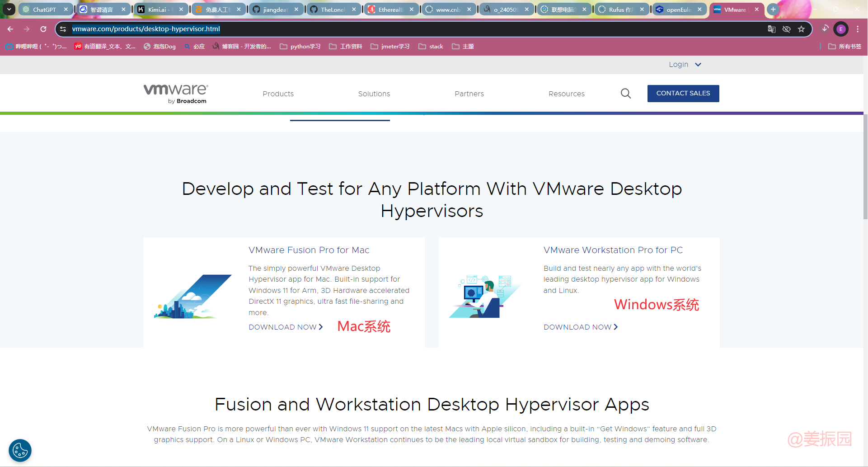
Task: Click DOWNLOAD NOW under Fusion Pro
Action: 286,327
